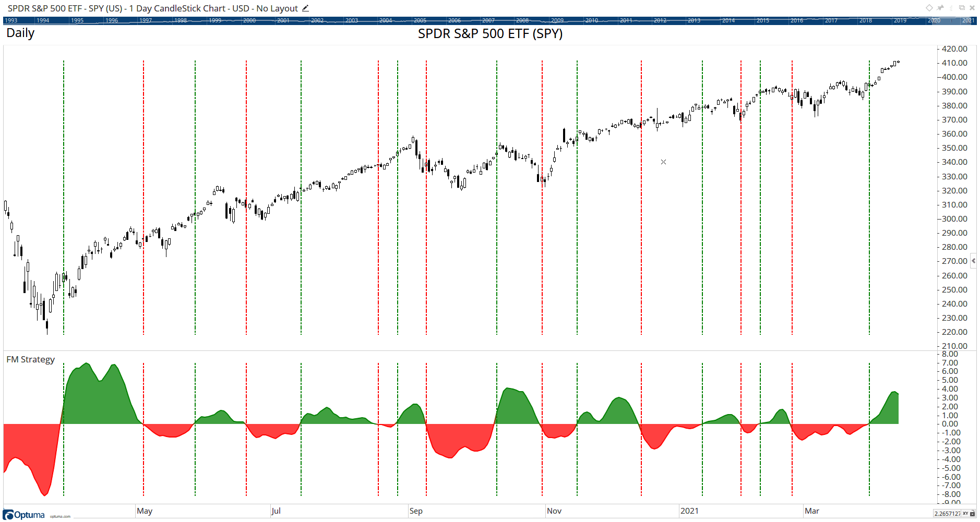Viewport: 980px width, 522px height.
Task: Select year 2019 on the timeline overview bar
Action: [x=900, y=20]
